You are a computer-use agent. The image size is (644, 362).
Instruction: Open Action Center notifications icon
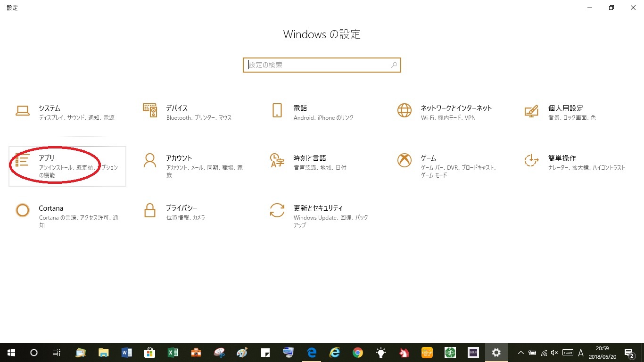pyautogui.click(x=629, y=353)
